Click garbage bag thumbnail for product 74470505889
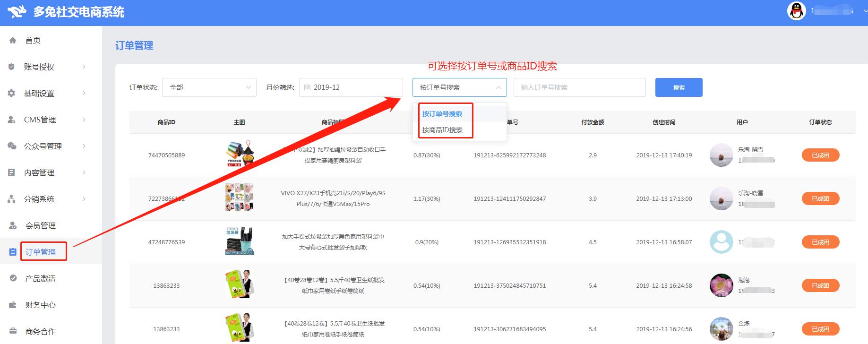 pyautogui.click(x=240, y=155)
